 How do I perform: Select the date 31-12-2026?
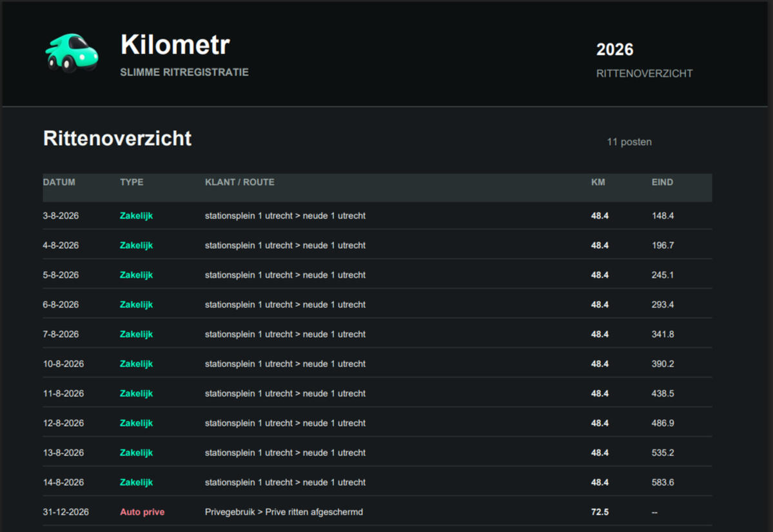click(66, 512)
